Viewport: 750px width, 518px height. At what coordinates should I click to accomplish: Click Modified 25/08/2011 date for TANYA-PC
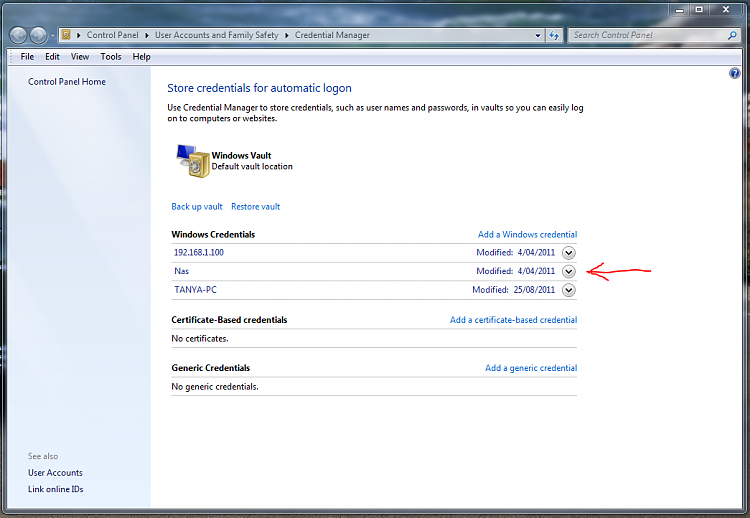[x=514, y=290]
